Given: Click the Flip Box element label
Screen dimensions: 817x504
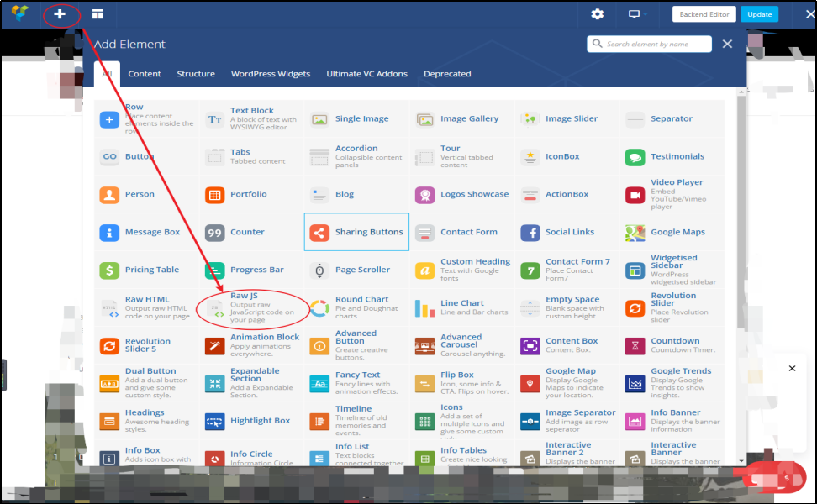Looking at the screenshot, I should [x=457, y=375].
